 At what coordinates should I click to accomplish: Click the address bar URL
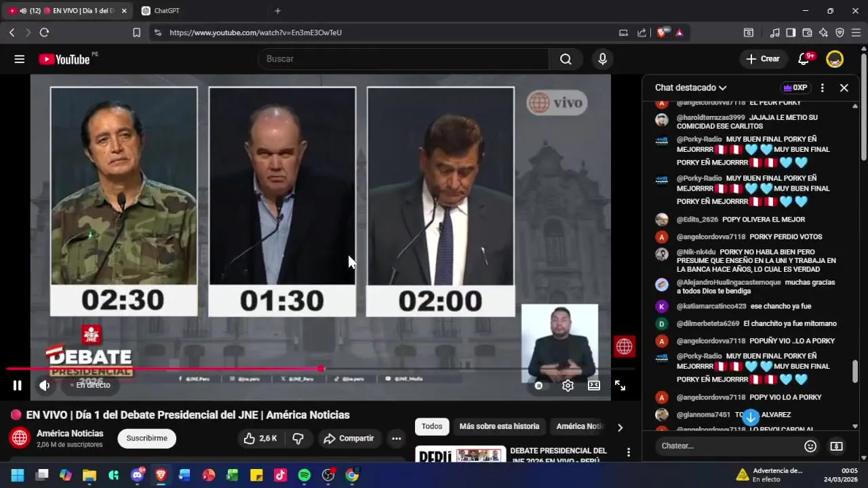pyautogui.click(x=256, y=33)
